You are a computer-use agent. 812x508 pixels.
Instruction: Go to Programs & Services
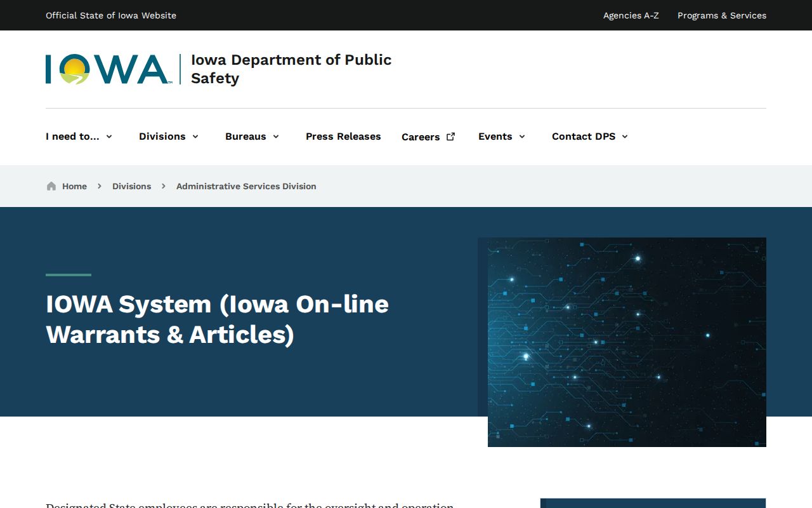(722, 15)
